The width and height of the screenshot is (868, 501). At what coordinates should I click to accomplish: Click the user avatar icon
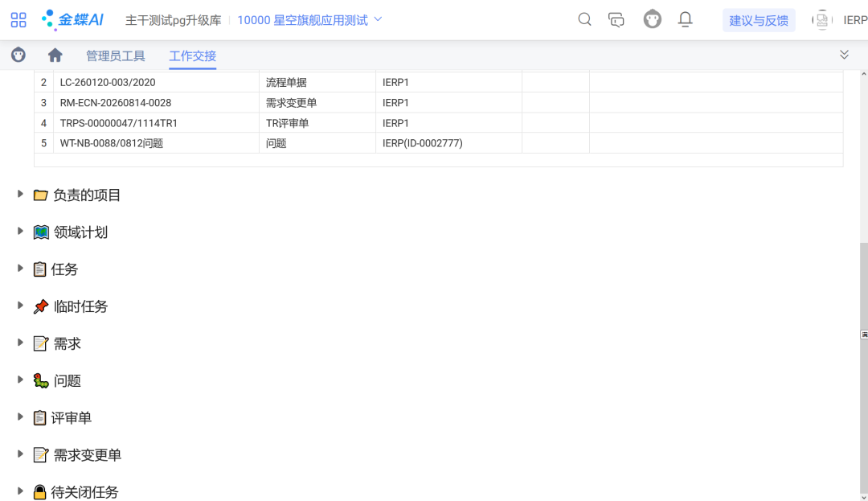[x=822, y=20]
